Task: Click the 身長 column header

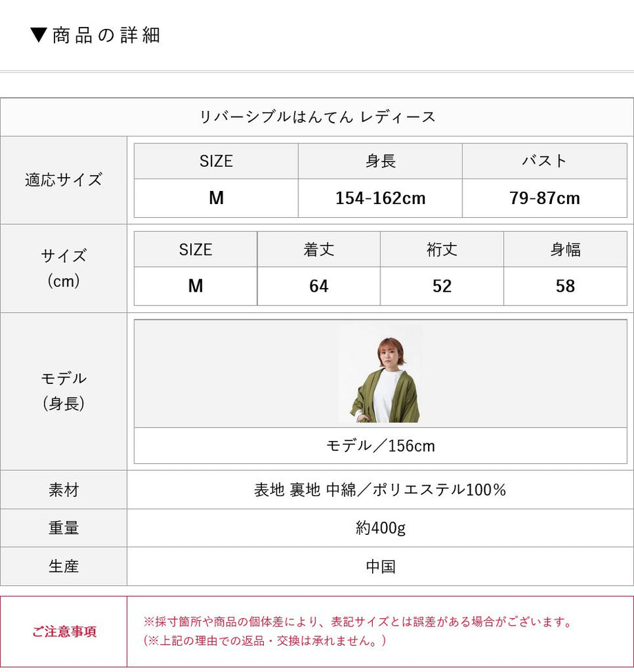Action: [x=380, y=161]
